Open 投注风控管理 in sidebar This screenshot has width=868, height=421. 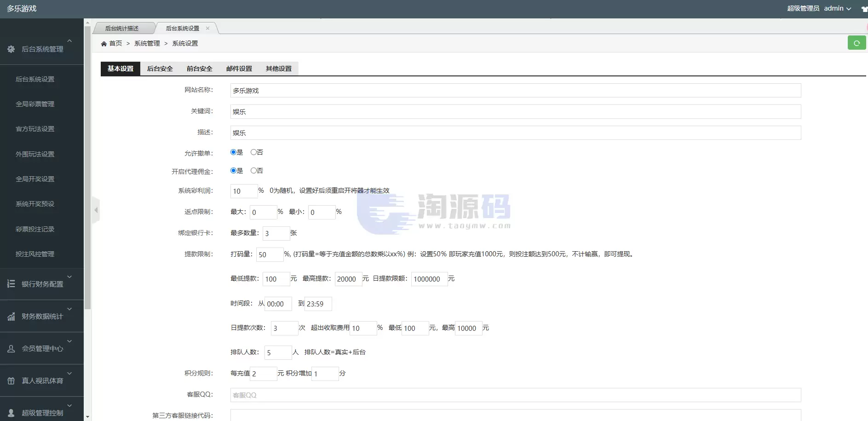coord(35,254)
